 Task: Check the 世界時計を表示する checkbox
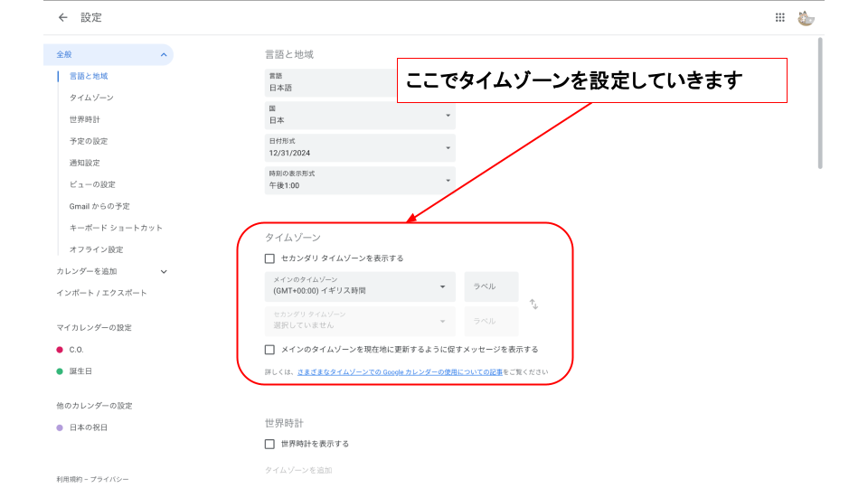[x=269, y=444]
